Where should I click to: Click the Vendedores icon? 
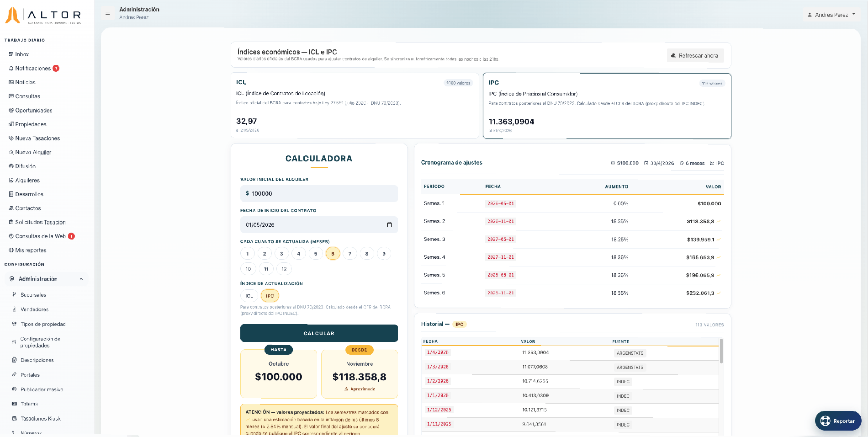pos(14,309)
